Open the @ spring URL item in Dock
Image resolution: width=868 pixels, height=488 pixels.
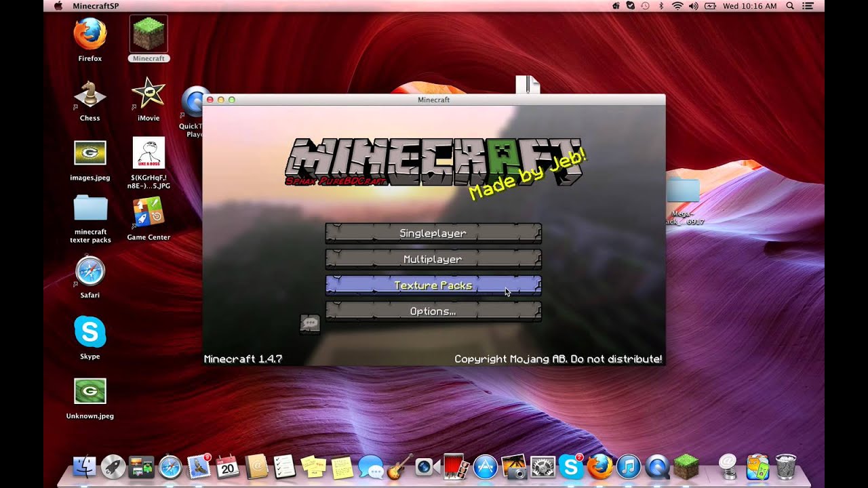pos(728,466)
